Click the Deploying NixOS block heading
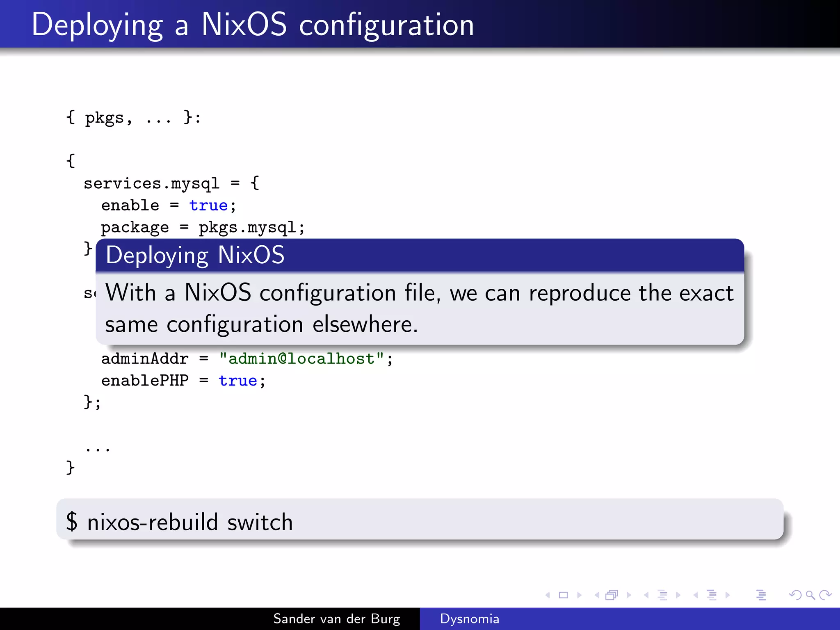This screenshot has height=630, width=840. pos(195,256)
